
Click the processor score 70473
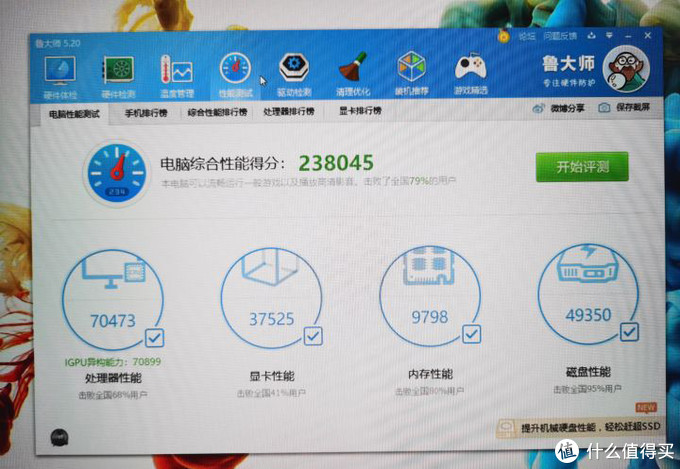point(113,321)
